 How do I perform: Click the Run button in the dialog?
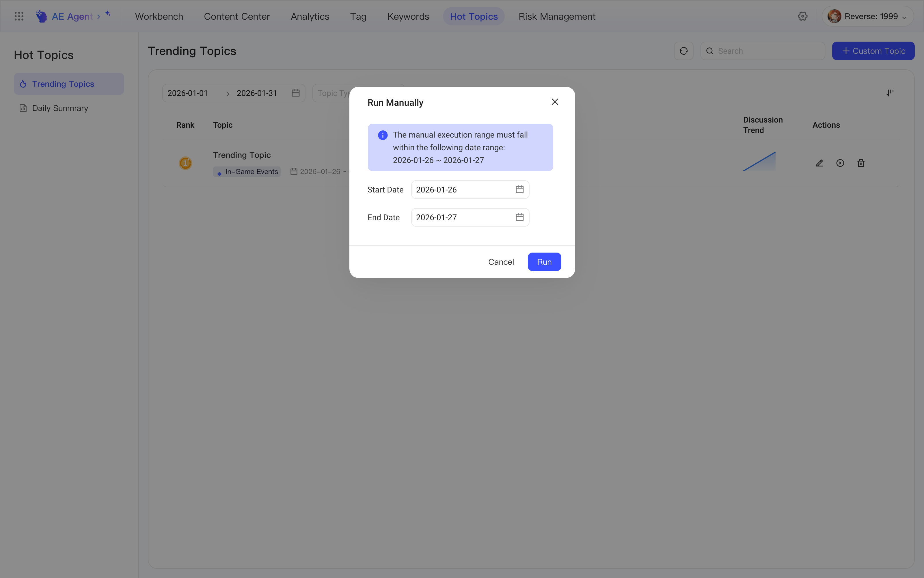(544, 262)
